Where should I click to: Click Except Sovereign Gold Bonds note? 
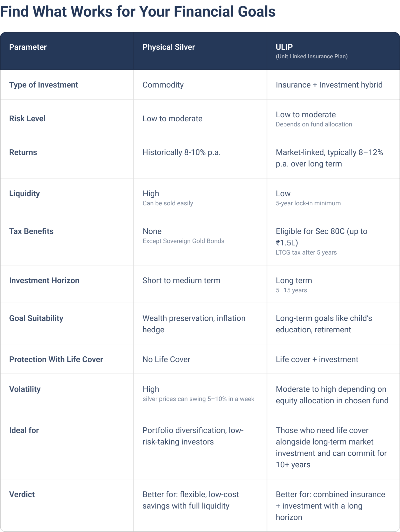[183, 241]
